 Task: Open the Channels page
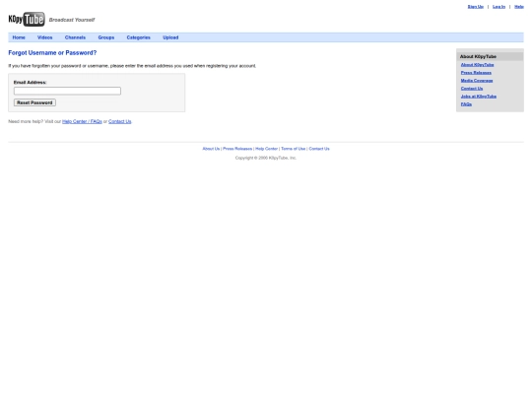[75, 37]
